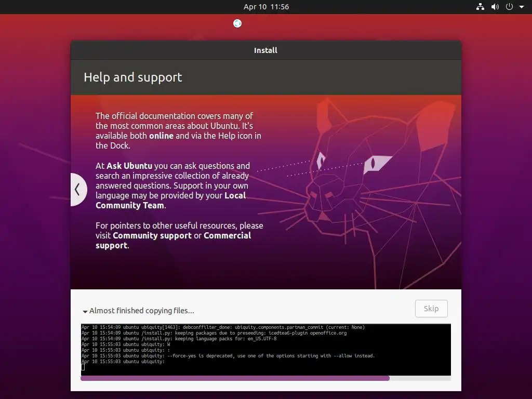Expand the system menu arrow
This screenshot has width=532, height=399.
coord(522,7)
